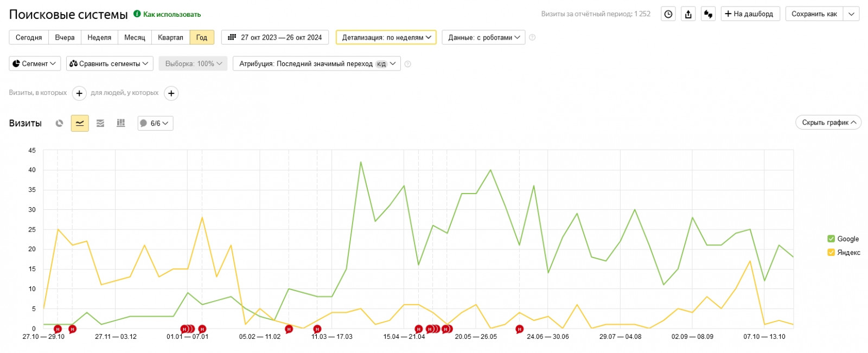Add people condition plus button

click(x=171, y=93)
